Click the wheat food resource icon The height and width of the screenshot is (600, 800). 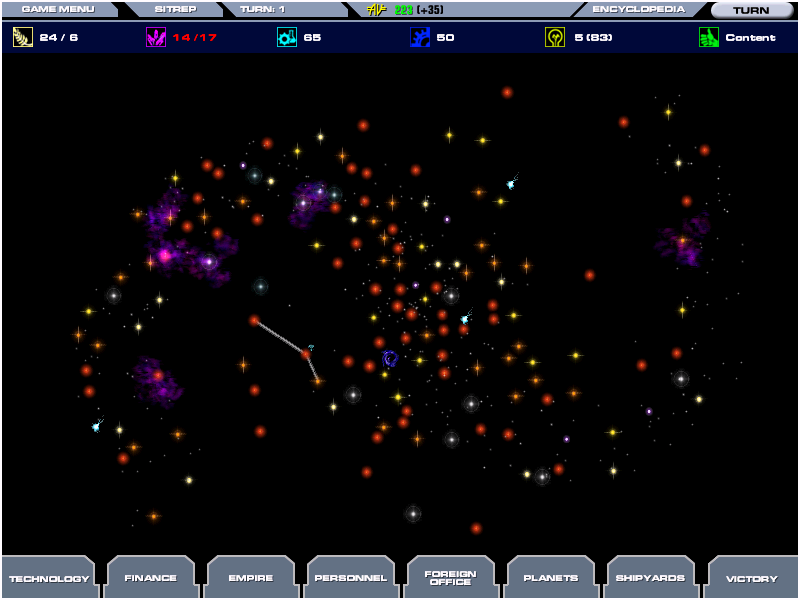(22, 37)
